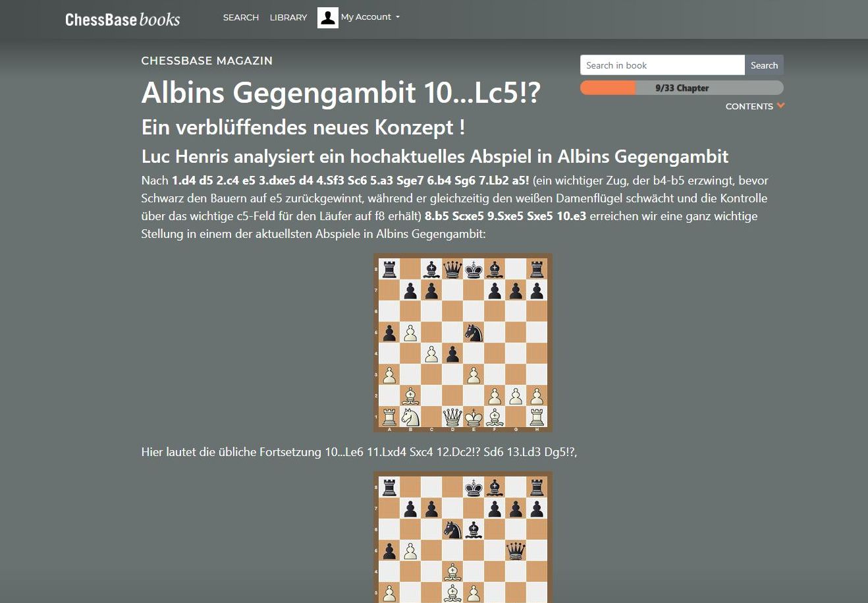Click the CHESSBASE MAGAZIN heading link
Image resolution: width=868 pixels, height=603 pixels.
point(207,61)
